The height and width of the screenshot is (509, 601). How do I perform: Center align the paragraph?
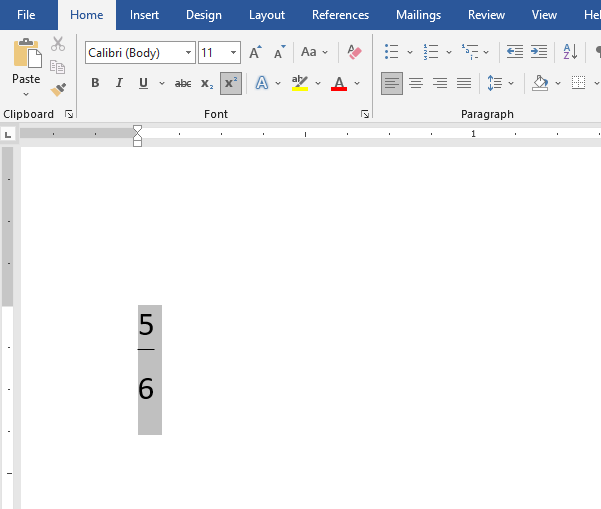coord(416,84)
